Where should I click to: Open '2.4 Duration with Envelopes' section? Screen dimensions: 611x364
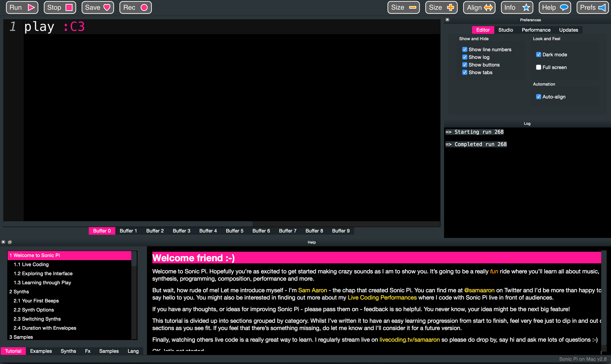pyautogui.click(x=69, y=328)
